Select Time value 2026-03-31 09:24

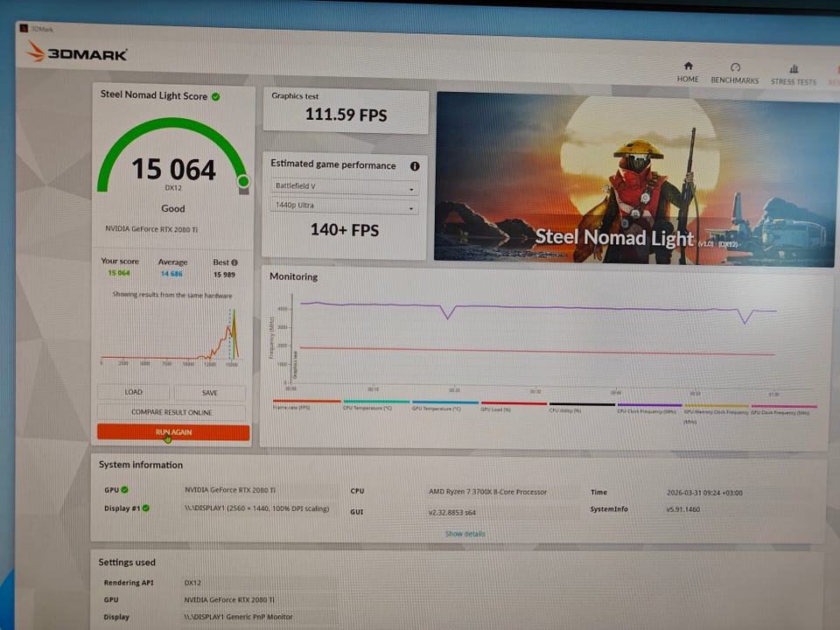[704, 493]
